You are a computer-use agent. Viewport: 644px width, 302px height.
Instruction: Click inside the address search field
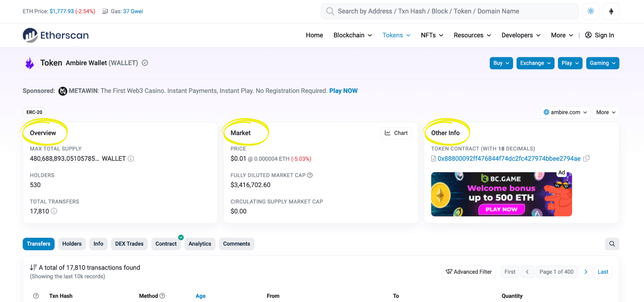(x=436, y=11)
